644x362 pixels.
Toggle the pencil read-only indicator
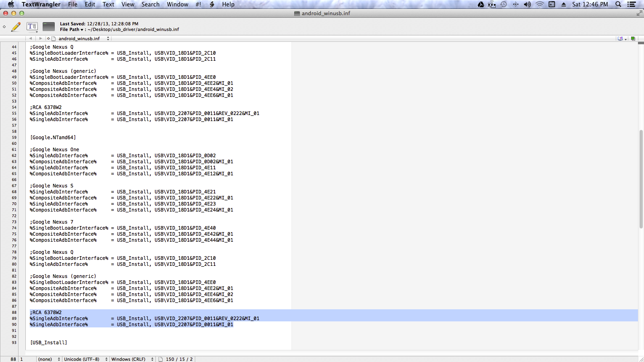16,26
